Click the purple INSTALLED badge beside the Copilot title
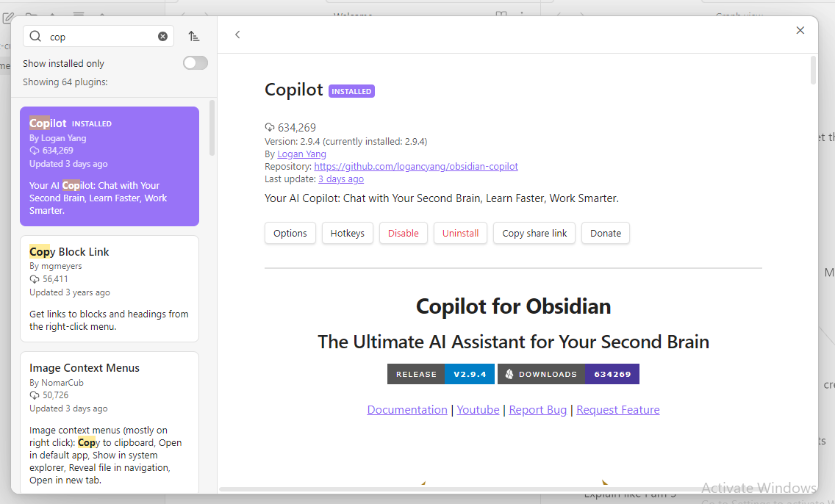Screen dimensions: 835x504 tap(351, 91)
